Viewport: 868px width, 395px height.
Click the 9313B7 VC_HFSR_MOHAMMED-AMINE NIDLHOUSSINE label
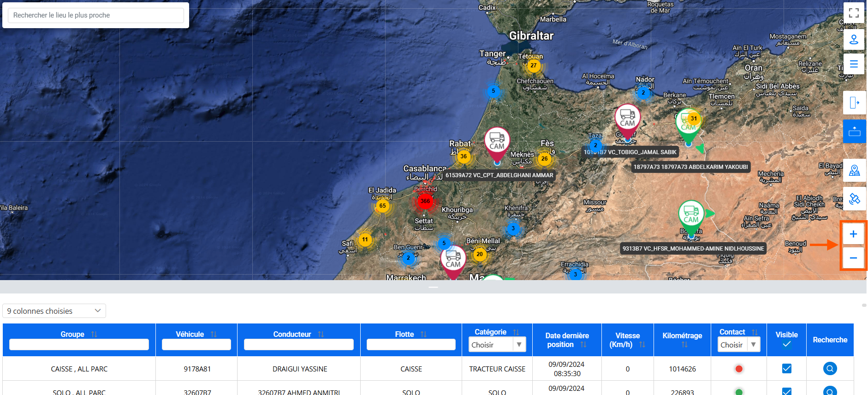[693, 249]
